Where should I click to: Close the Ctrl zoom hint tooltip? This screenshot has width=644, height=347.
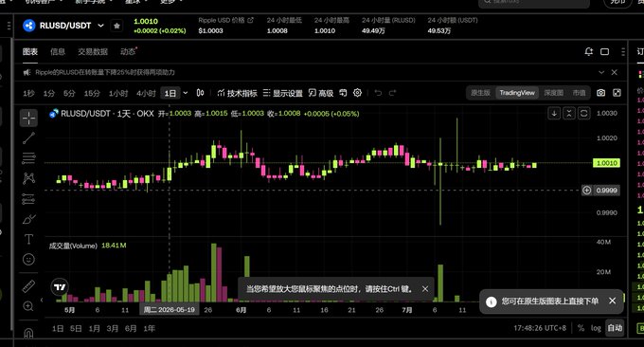coord(425,289)
